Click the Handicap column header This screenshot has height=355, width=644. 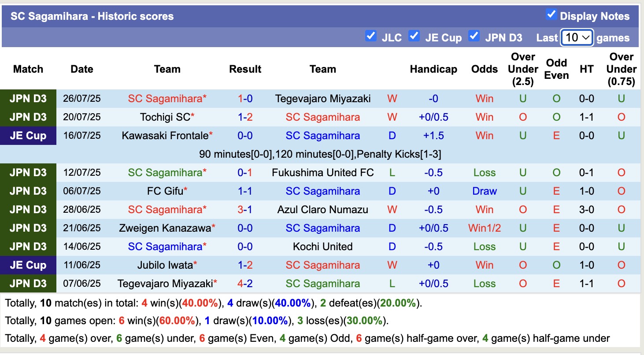click(x=433, y=69)
